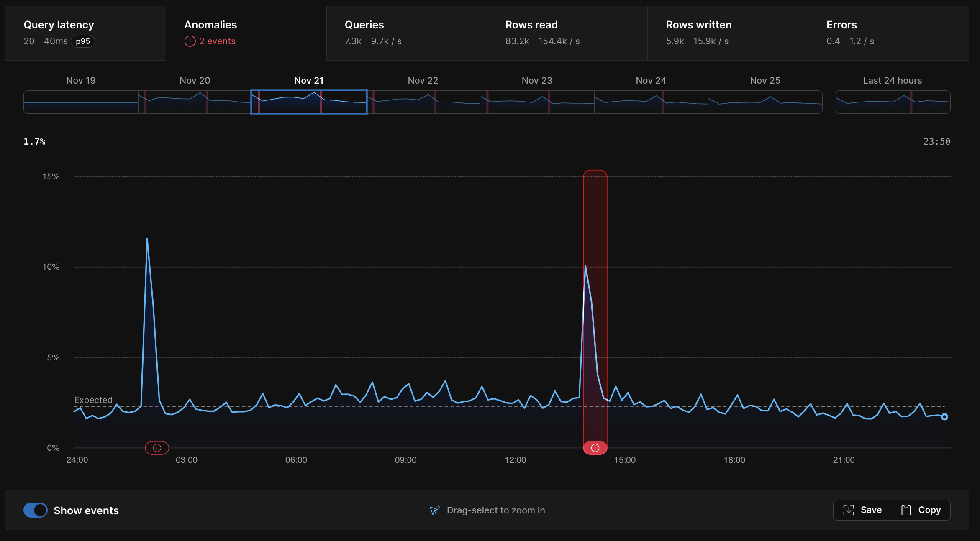
Task: Click the endpoint dot on the chart line
Action: (x=945, y=416)
